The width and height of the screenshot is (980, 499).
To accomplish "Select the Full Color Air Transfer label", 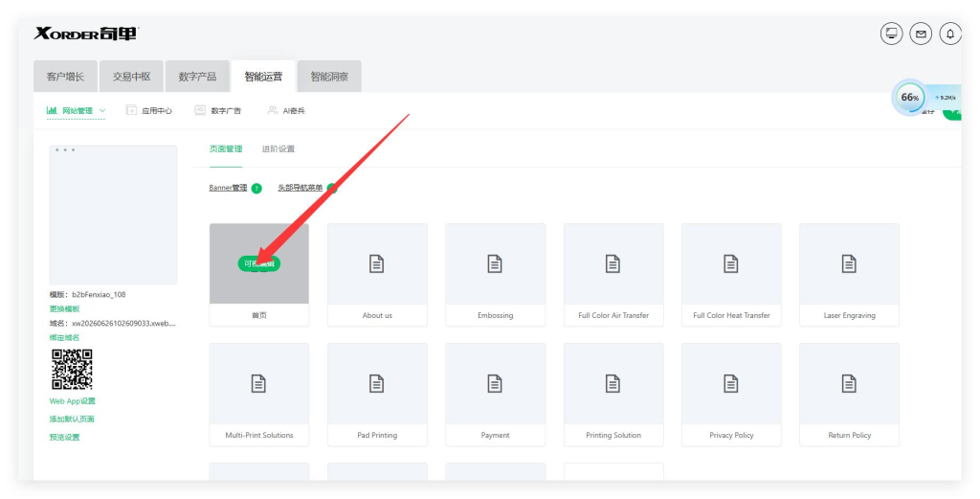I will (x=613, y=315).
